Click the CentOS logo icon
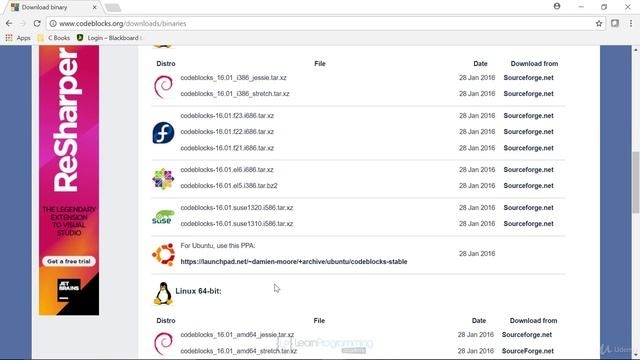Screen dimensions: 640x360 [163, 179]
